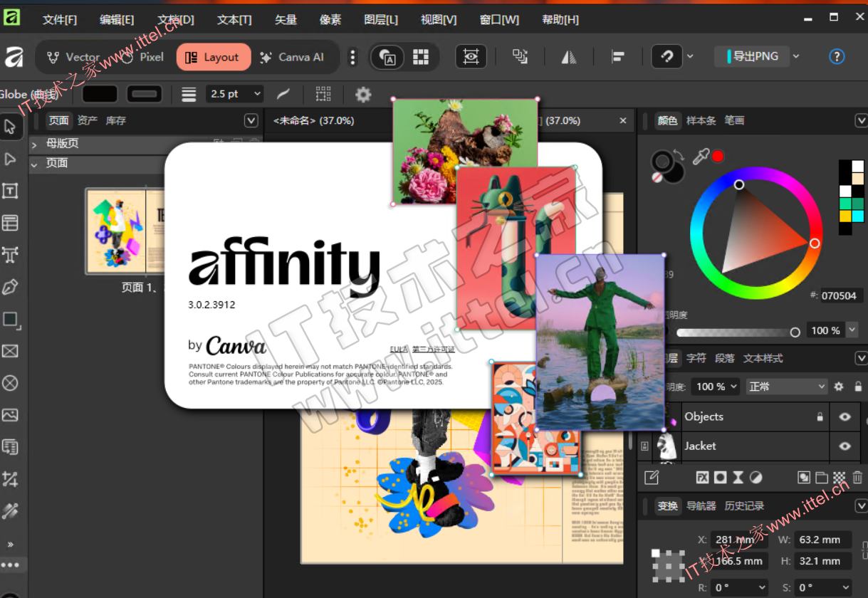
Task: Pick the Crop tool in left toolbar
Action: coord(10,479)
